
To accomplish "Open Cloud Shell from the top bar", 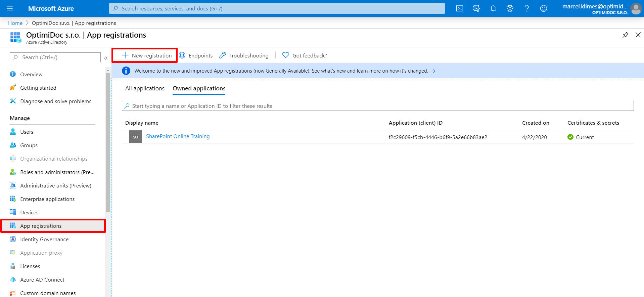I will pyautogui.click(x=460, y=8).
